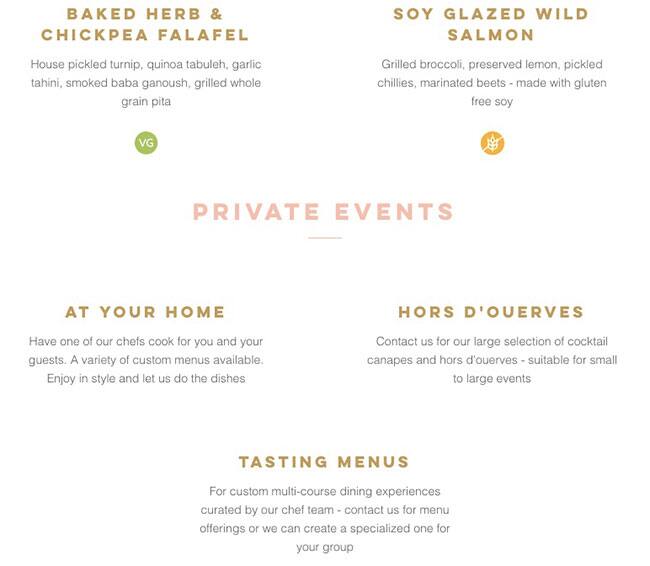Select the Hors D'ouerves heading
Viewport: 650px width, 566px height.
tap(491, 312)
